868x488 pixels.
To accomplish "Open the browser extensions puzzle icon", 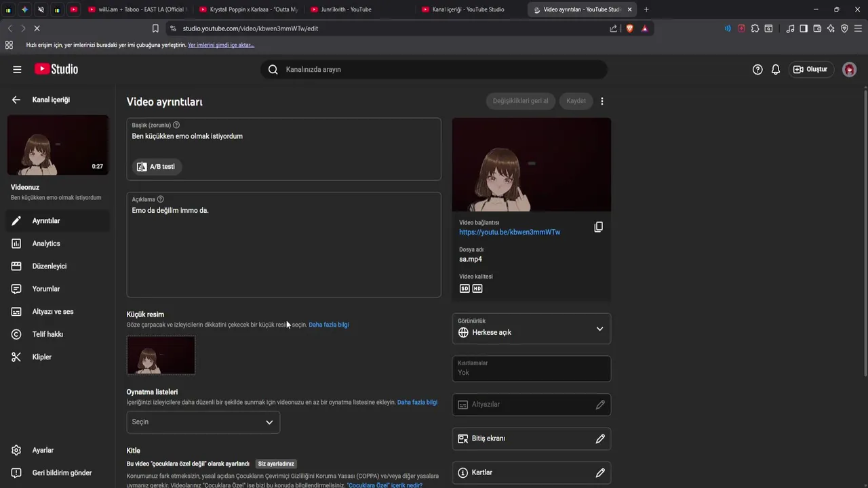I will click(755, 28).
